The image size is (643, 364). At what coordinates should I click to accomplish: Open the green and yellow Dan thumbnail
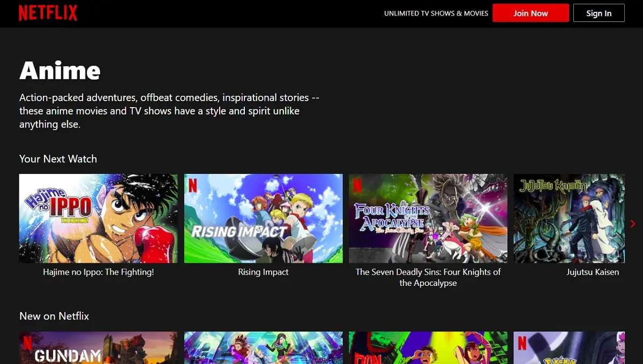[428, 348]
